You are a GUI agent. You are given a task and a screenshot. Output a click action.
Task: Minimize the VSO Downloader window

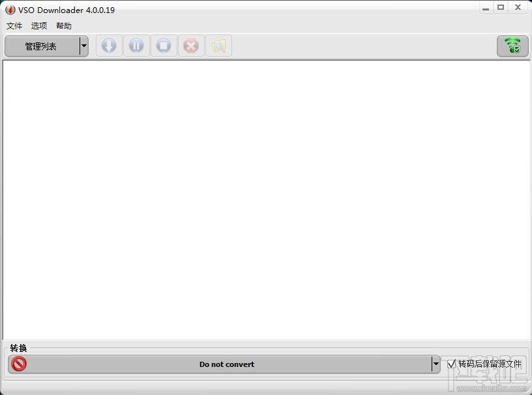tap(486, 7)
